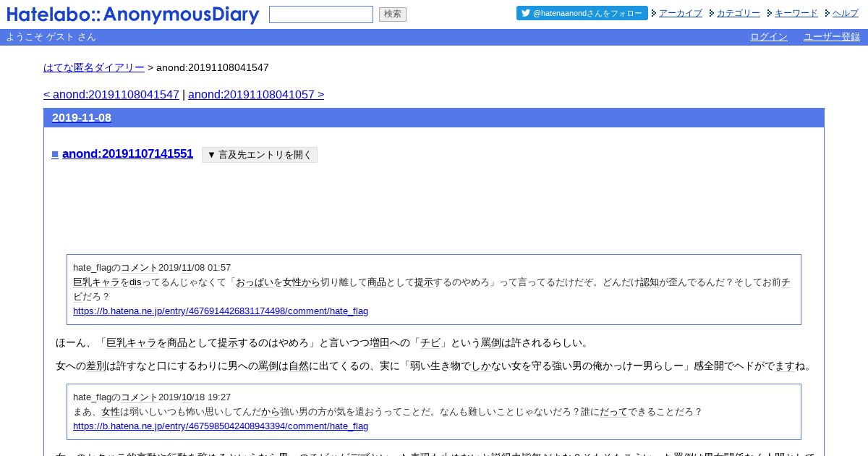The height and width of the screenshot is (456, 868).
Task: Click the search text field
Action: [321, 14]
